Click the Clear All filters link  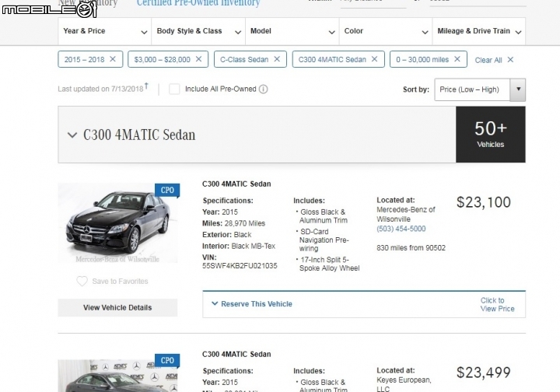pos(488,60)
